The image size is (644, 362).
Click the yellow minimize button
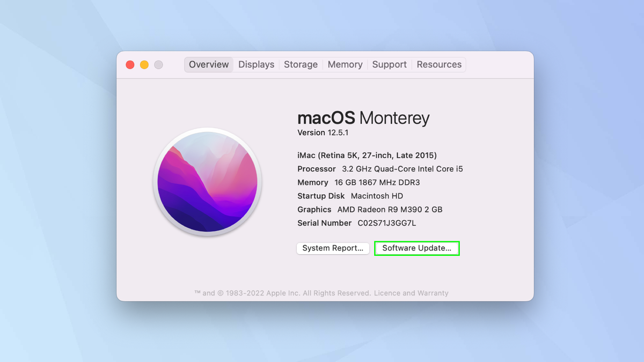pyautogui.click(x=144, y=64)
